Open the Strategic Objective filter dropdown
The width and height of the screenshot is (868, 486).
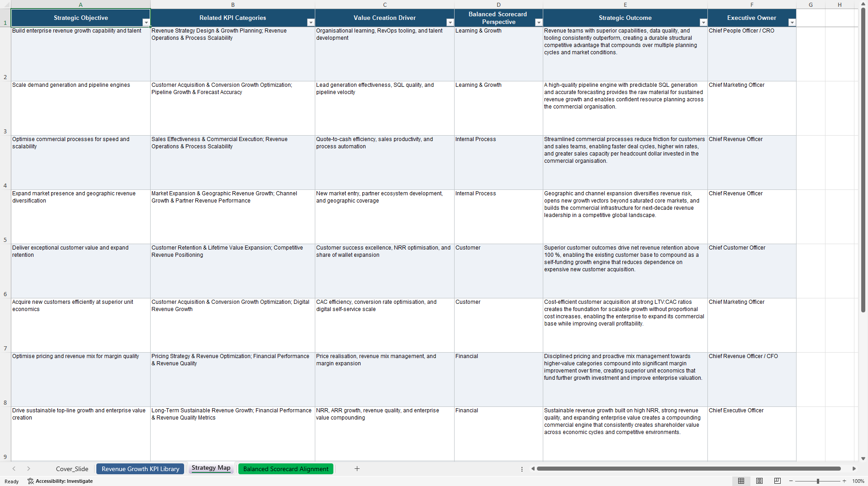click(x=146, y=23)
